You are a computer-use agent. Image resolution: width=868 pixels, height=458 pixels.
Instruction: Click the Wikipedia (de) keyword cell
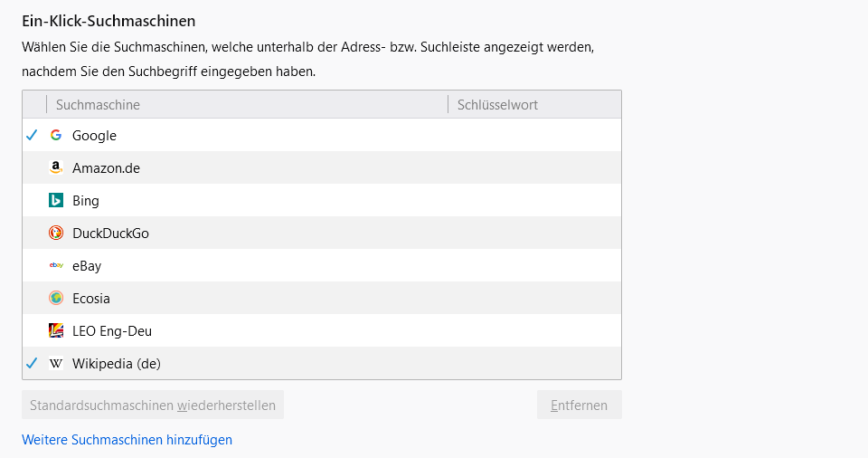pyautogui.click(x=534, y=363)
